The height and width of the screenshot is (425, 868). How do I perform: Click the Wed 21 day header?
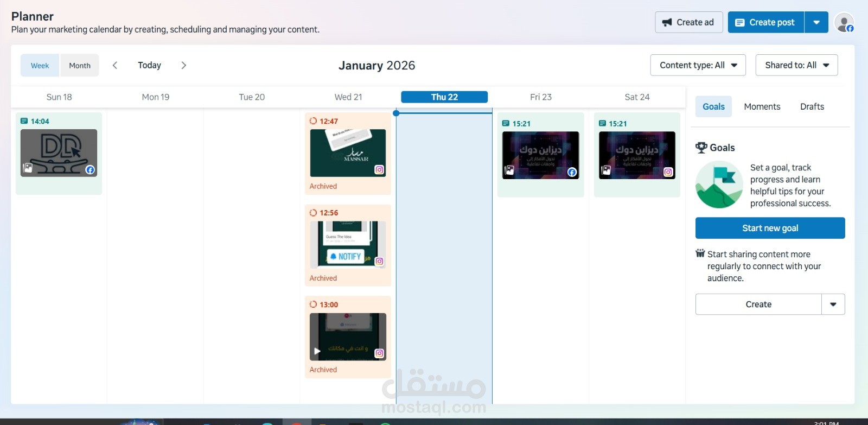click(x=348, y=97)
